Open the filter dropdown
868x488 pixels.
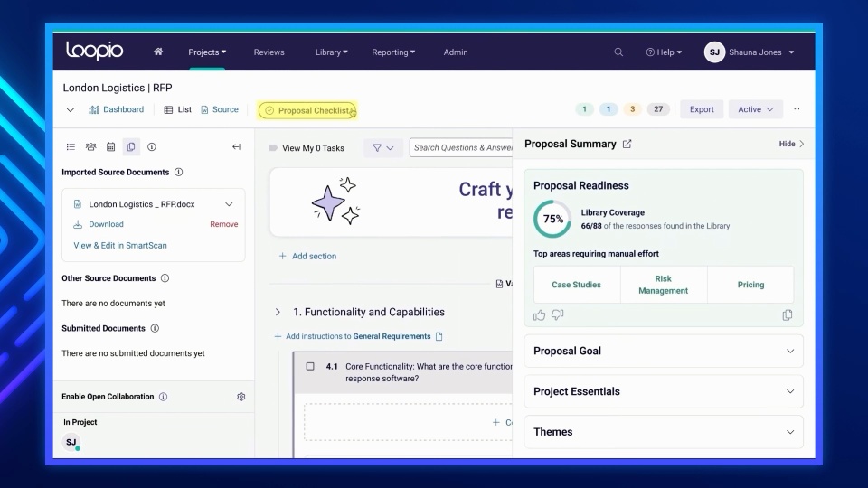click(x=383, y=147)
